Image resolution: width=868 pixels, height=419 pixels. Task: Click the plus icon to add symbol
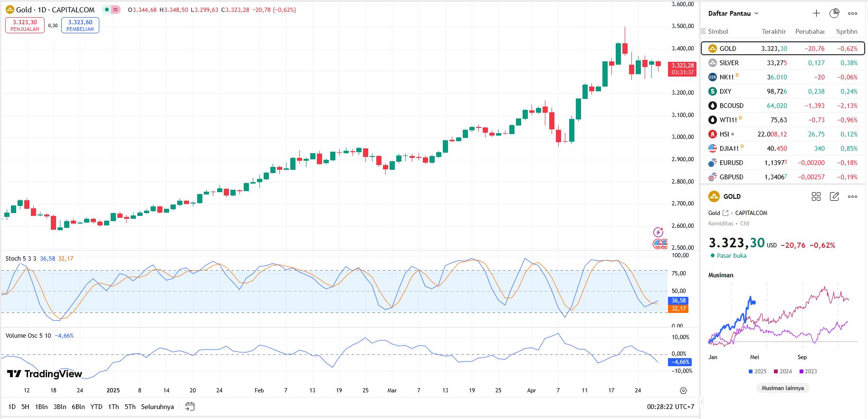click(816, 13)
